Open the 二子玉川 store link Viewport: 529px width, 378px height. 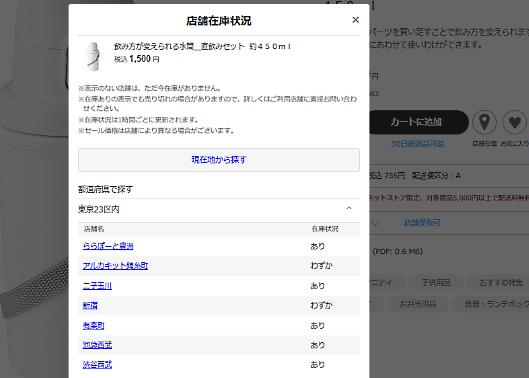(97, 286)
